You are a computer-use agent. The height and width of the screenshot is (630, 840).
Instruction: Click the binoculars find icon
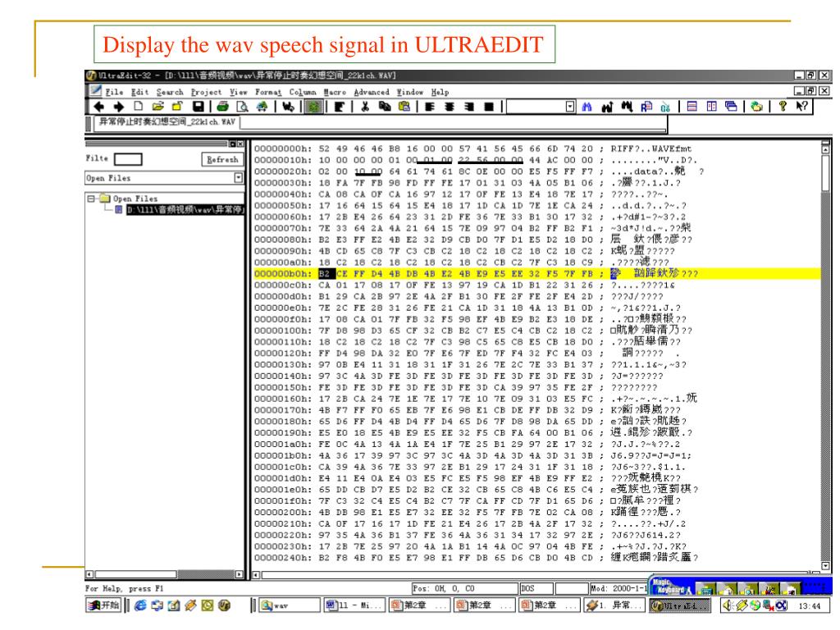pos(587,107)
